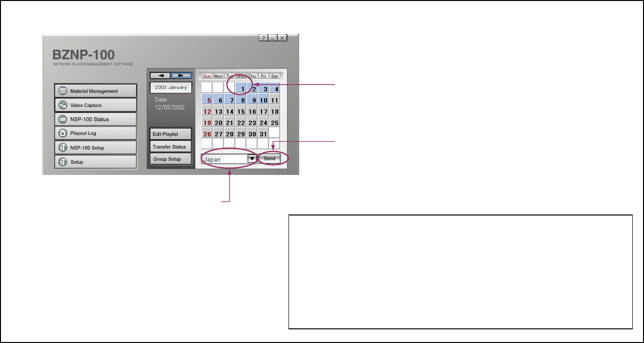This screenshot has height=343, width=644.
Task: Click the Material Management cassette icon
Action: click(63, 91)
